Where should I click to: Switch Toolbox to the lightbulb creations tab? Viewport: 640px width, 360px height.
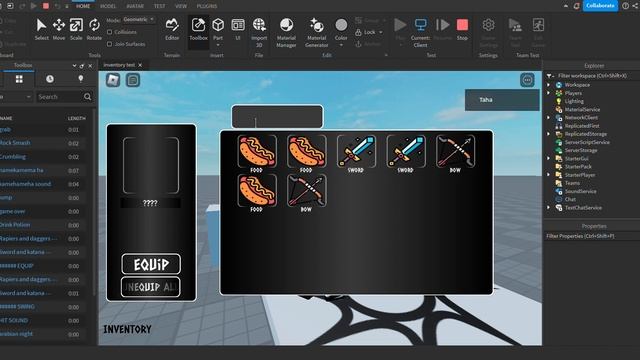80,79
